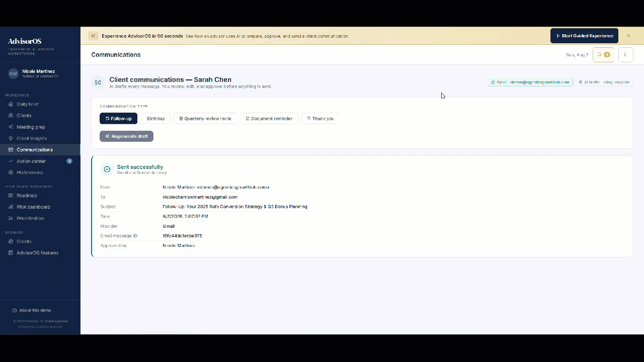Click the Action center checkmark icon
This screenshot has height=362, width=644.
point(11,161)
